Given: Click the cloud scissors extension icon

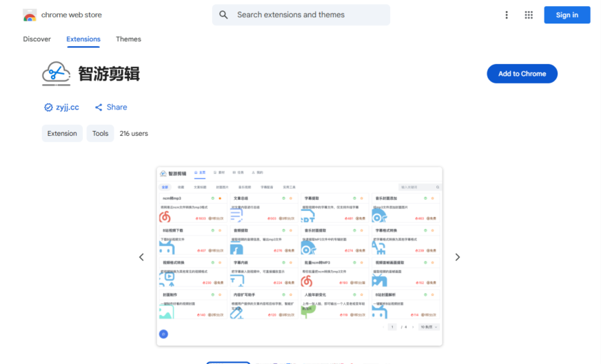Looking at the screenshot, I should click(x=57, y=74).
